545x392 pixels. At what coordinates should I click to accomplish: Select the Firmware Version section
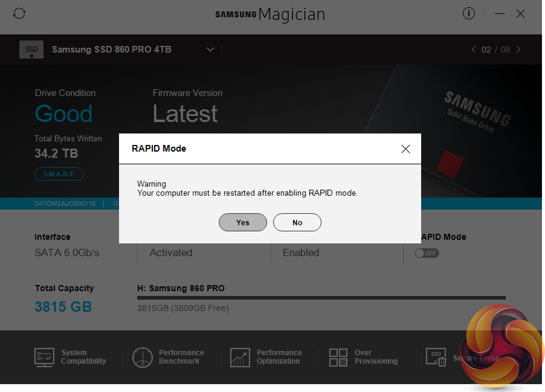[x=187, y=93]
